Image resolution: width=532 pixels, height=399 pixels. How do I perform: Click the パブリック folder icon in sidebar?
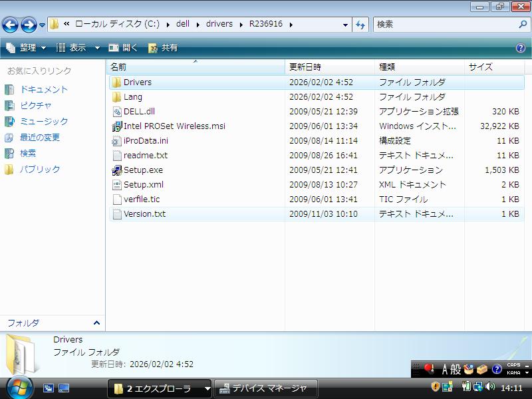coord(9,170)
